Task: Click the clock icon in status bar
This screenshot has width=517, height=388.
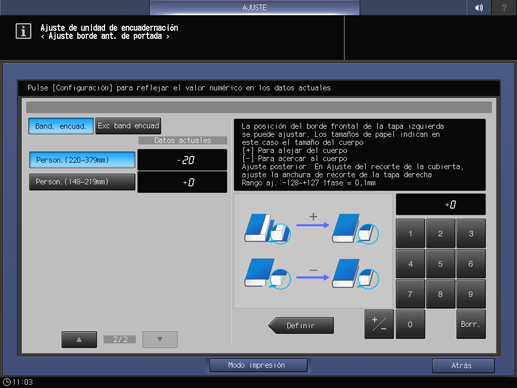Action: click(x=7, y=382)
